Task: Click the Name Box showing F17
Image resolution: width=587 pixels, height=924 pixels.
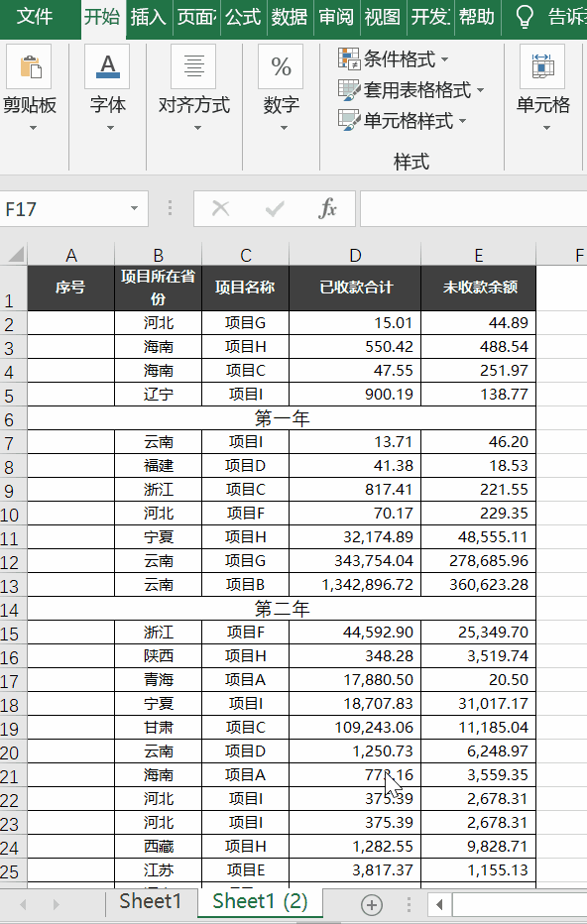Action: coord(64,208)
